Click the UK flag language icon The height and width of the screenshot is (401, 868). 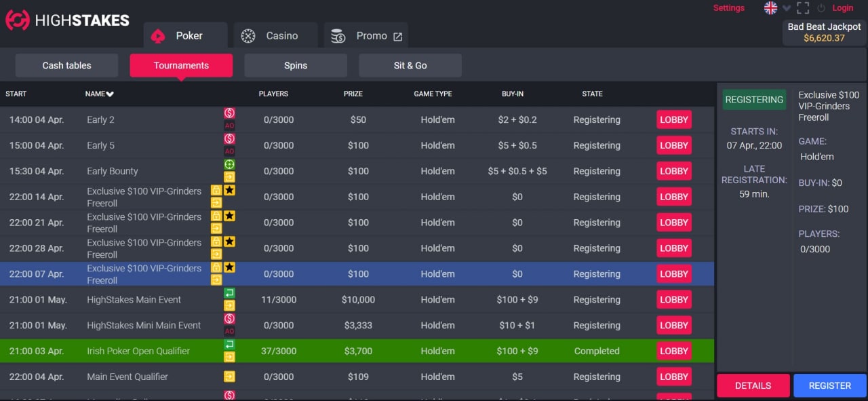770,8
